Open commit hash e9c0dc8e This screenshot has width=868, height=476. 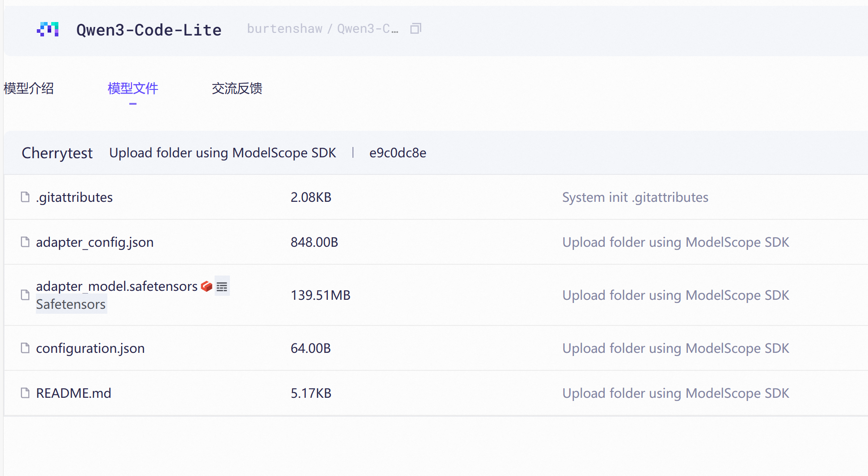[398, 153]
